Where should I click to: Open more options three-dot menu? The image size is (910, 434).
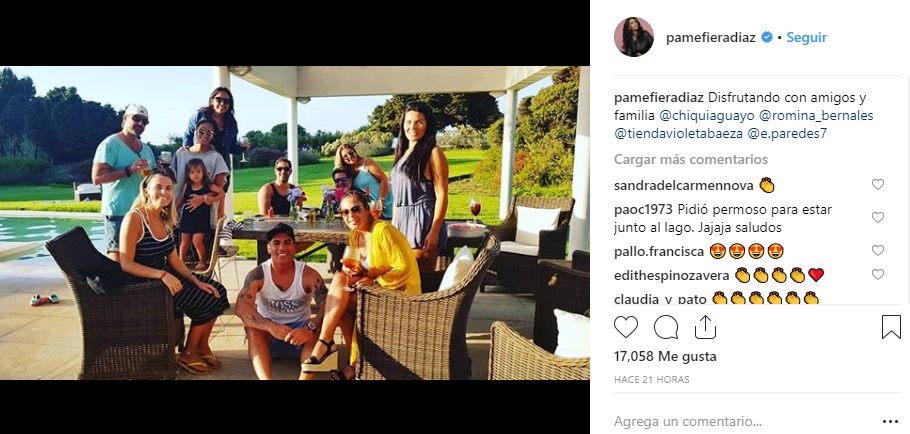pyautogui.click(x=890, y=422)
